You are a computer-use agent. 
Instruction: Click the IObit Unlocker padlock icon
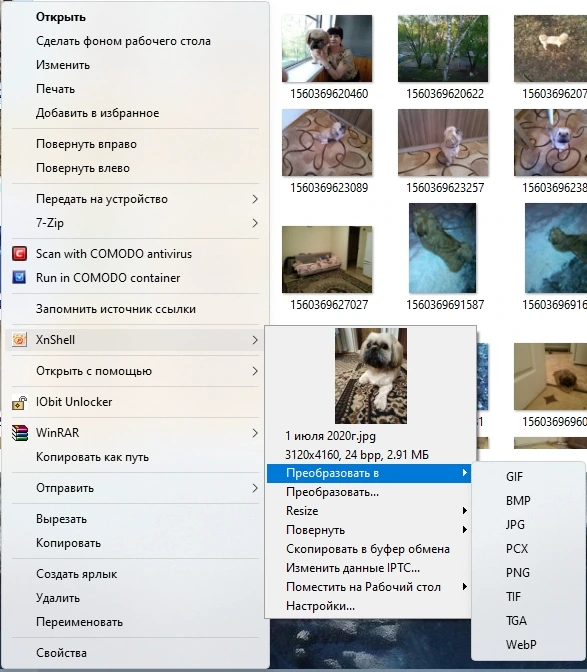(x=19, y=402)
